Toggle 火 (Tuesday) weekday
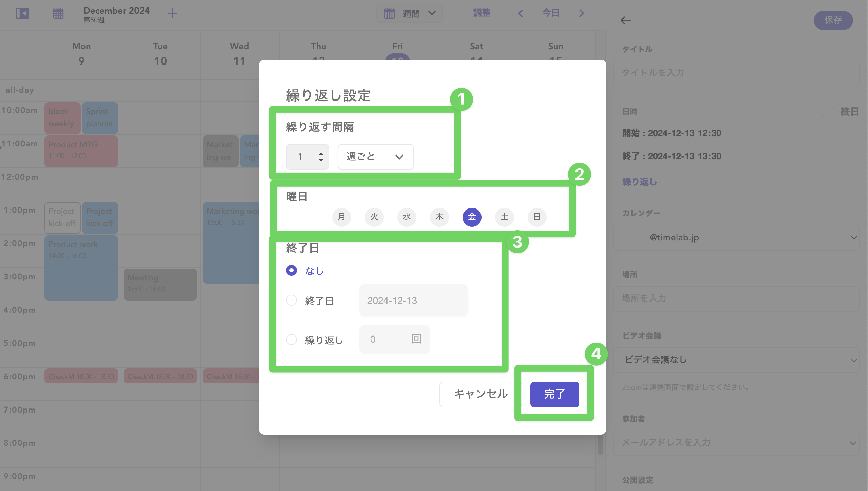This screenshot has width=868, height=491. pos(374,217)
